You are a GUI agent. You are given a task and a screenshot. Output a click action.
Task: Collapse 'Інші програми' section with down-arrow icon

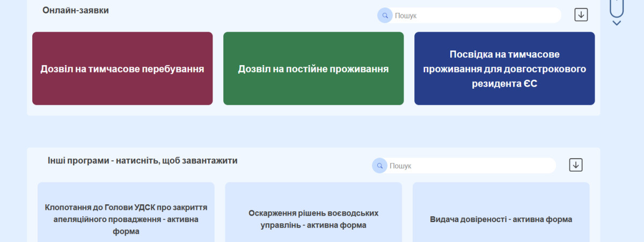coord(576,165)
